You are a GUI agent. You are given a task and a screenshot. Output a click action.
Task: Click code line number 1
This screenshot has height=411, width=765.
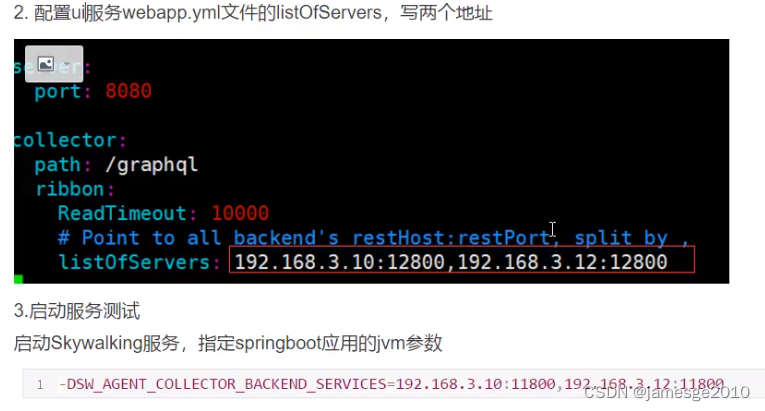coord(40,385)
